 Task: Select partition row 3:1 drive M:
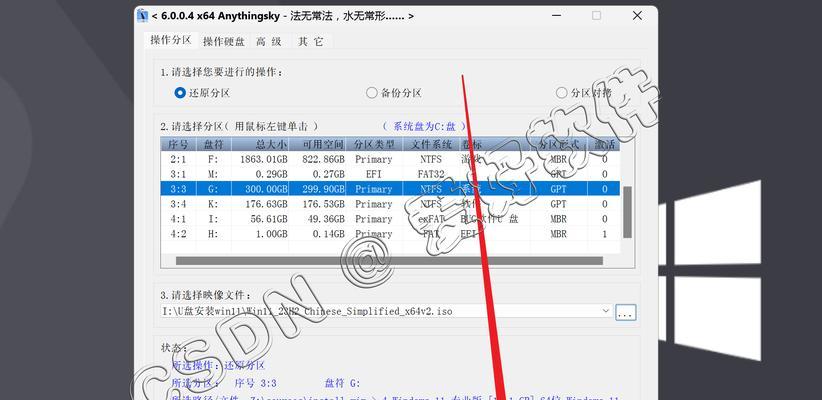[391, 174]
